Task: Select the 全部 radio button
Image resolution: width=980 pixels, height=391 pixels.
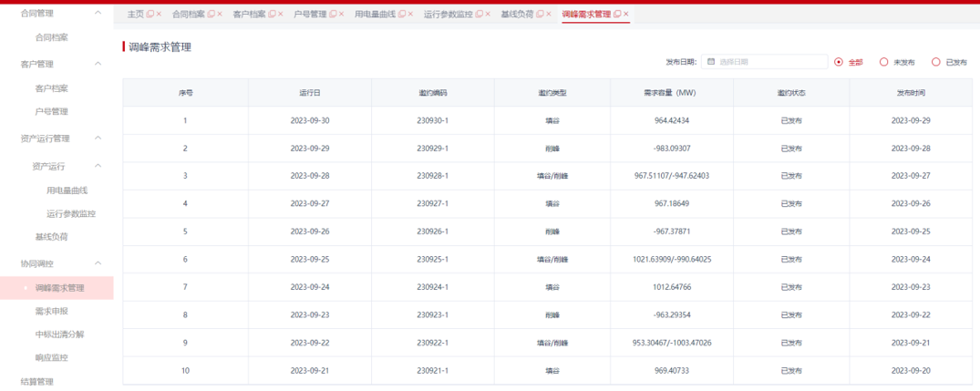Action: click(x=839, y=62)
